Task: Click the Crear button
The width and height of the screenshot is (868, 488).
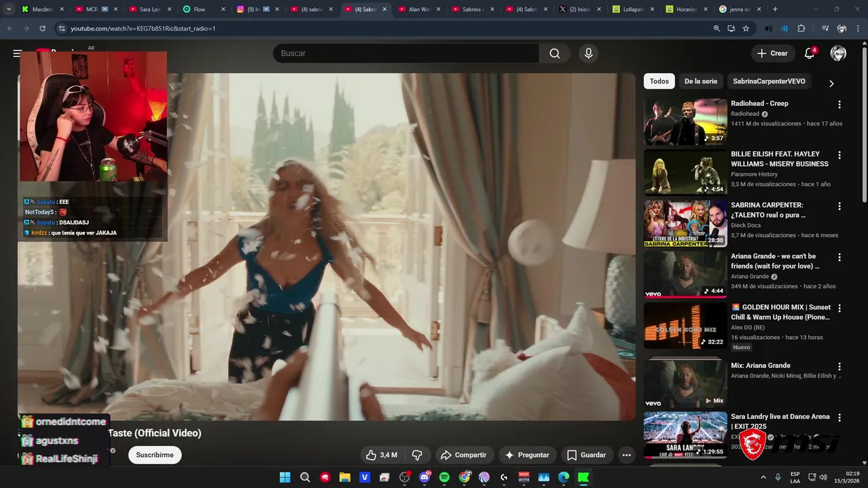Action: 773,54
